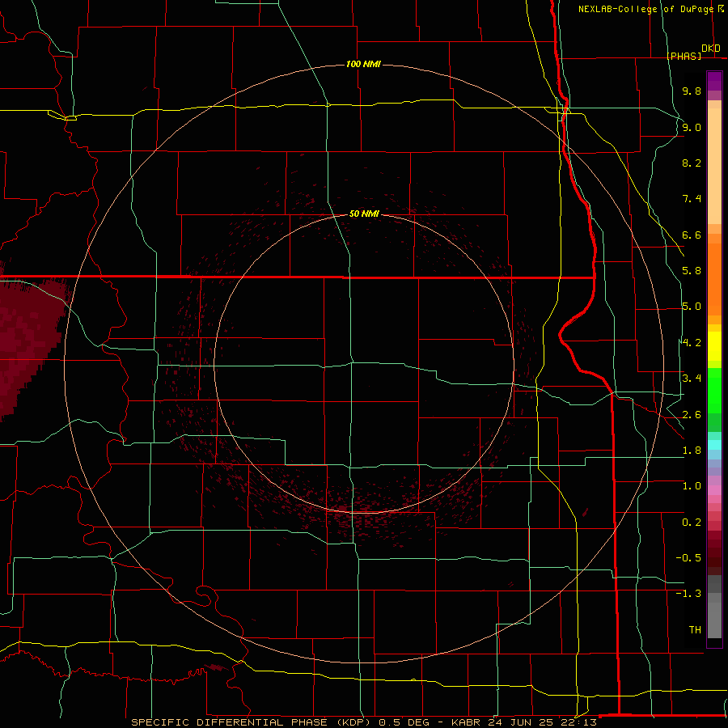728x728 pixels.
Task: Click the -0.5 scale value
Action: click(x=688, y=558)
